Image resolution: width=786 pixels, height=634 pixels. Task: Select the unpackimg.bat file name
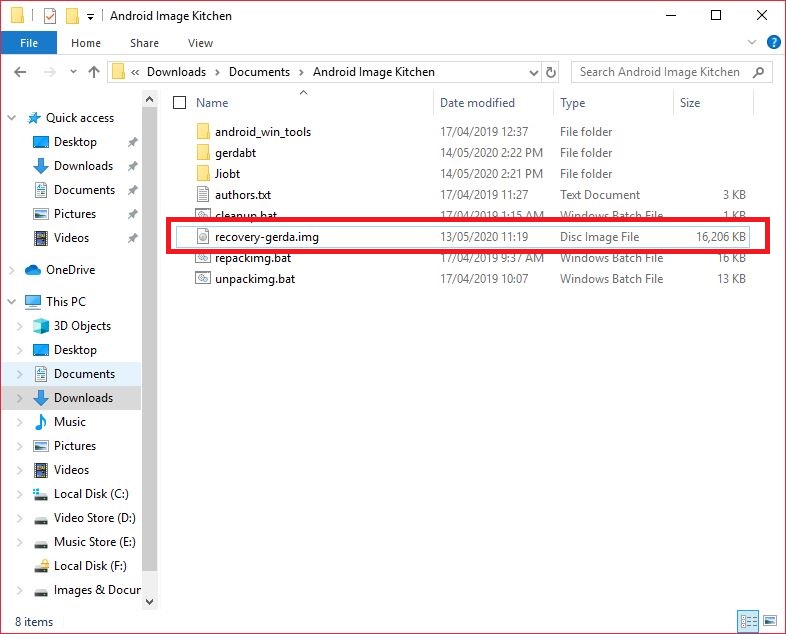tap(255, 279)
